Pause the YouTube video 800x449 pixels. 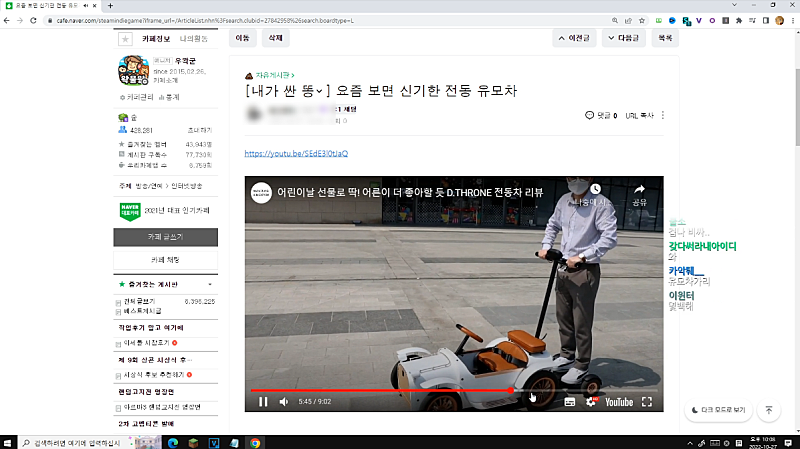point(263,402)
